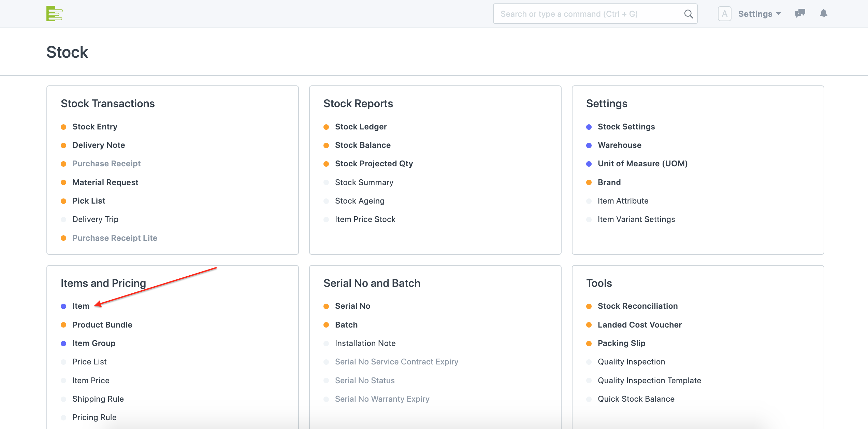
Task: Click the blue dot beside Warehouse
Action: click(x=589, y=146)
